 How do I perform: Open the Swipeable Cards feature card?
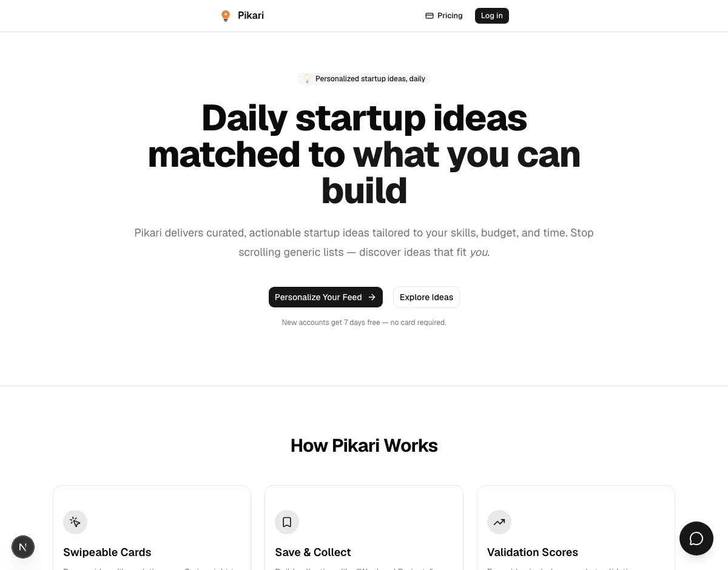(x=152, y=528)
